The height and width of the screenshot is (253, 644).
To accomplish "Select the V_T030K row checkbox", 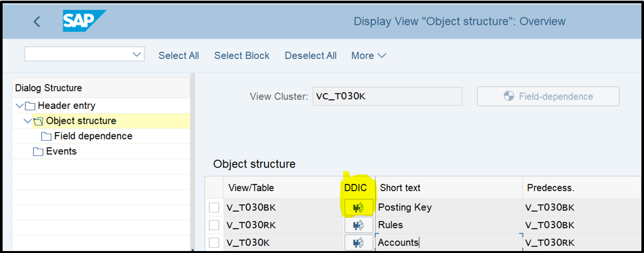I will pos(214,243).
